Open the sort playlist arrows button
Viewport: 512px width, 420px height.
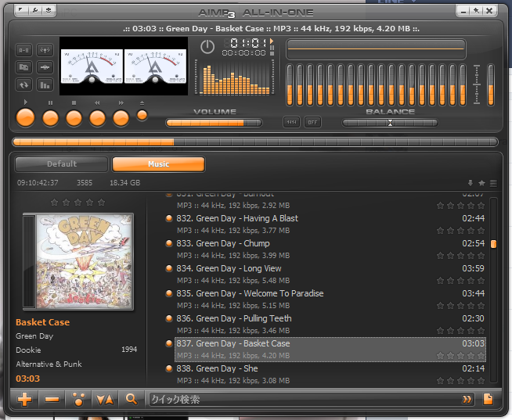tap(105, 399)
